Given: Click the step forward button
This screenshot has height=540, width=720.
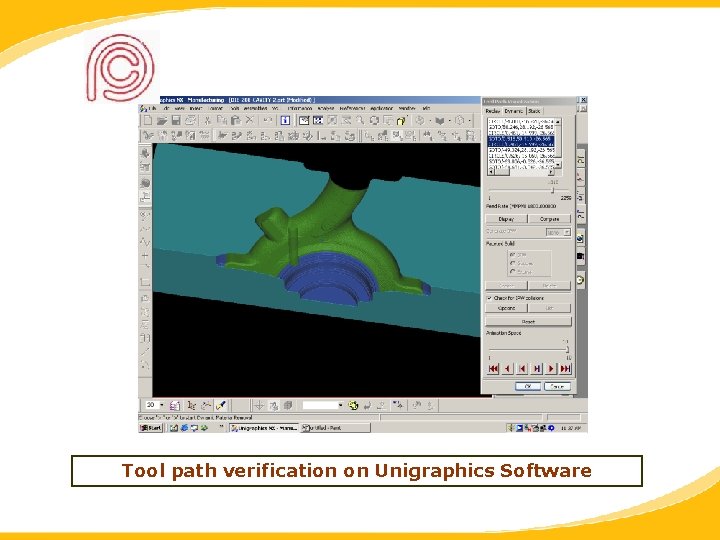Looking at the screenshot, I should [x=536, y=368].
